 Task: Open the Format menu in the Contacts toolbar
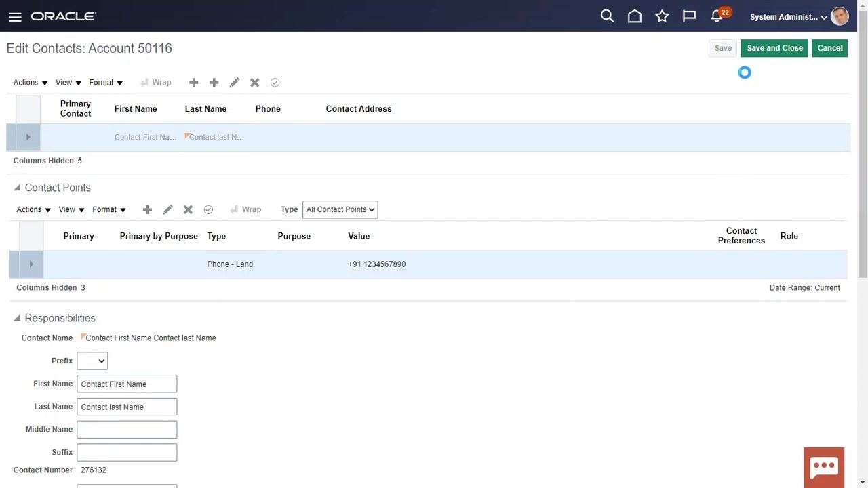click(106, 83)
